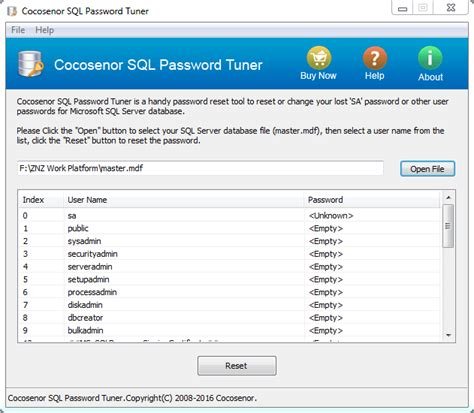Close the Cocosenor SQL Password Tuner window
This screenshot has width=474, height=413.
(451, 8)
